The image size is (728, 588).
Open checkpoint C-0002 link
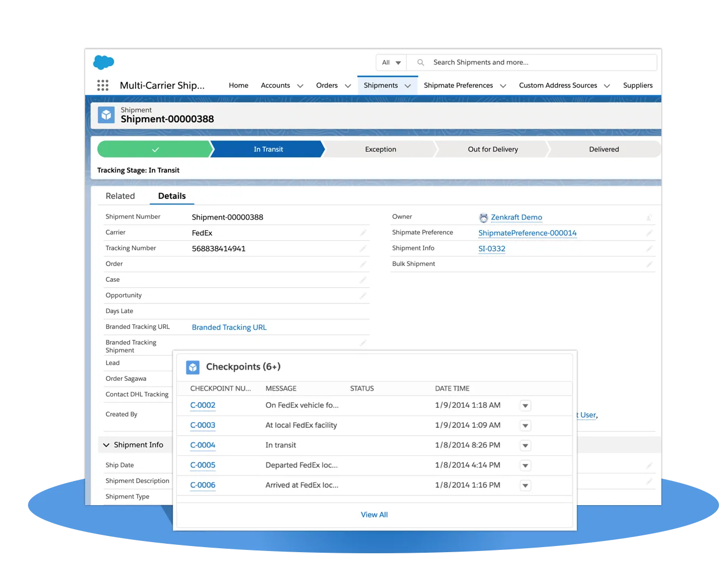[x=203, y=405]
